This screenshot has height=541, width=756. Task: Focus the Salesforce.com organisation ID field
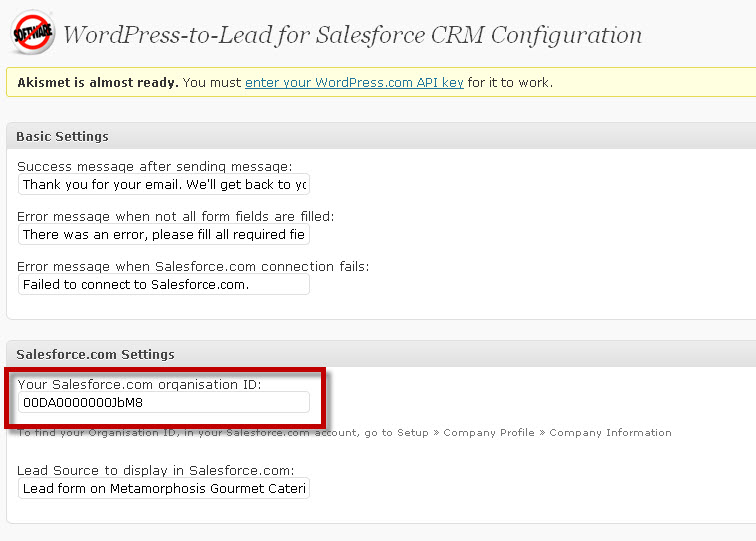pos(163,402)
